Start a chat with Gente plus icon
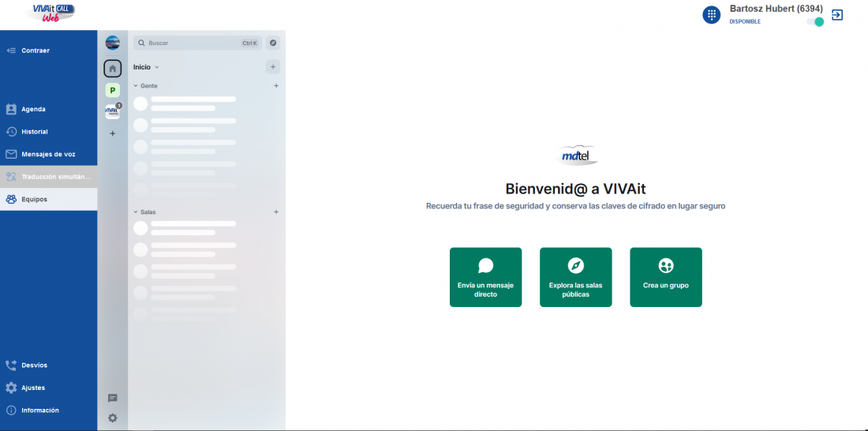 276,86
